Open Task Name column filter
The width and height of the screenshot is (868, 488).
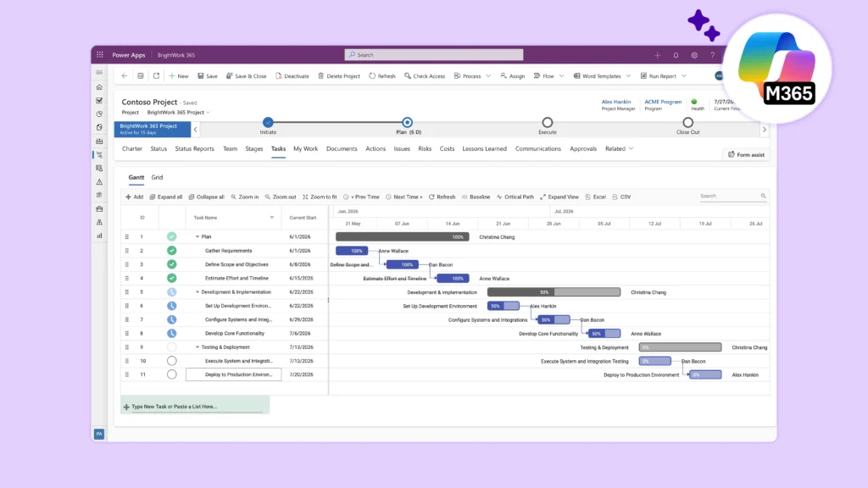coord(272,218)
